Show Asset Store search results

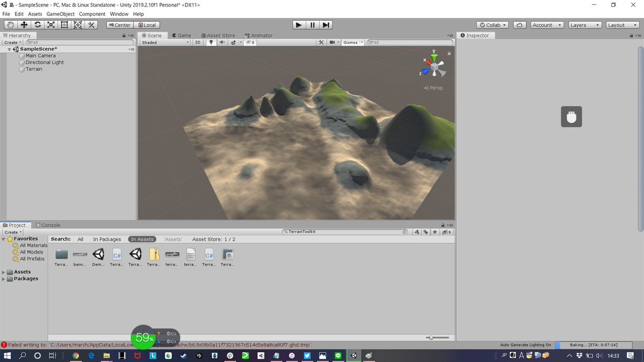[214, 239]
